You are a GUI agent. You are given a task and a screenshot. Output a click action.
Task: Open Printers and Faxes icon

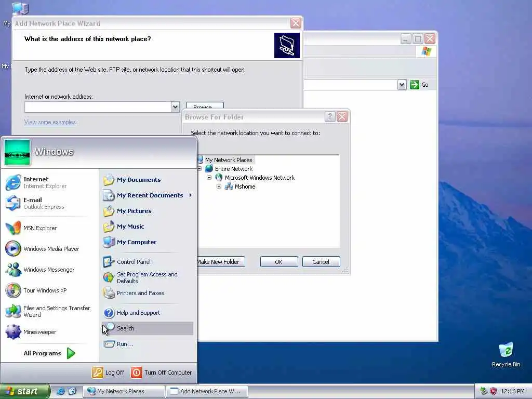109,293
